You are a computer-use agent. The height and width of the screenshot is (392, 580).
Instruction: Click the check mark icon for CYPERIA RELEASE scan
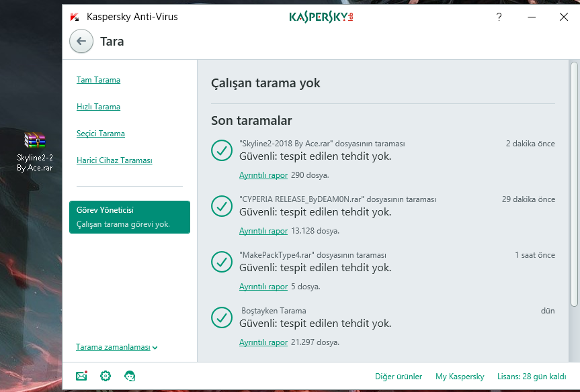(222, 206)
